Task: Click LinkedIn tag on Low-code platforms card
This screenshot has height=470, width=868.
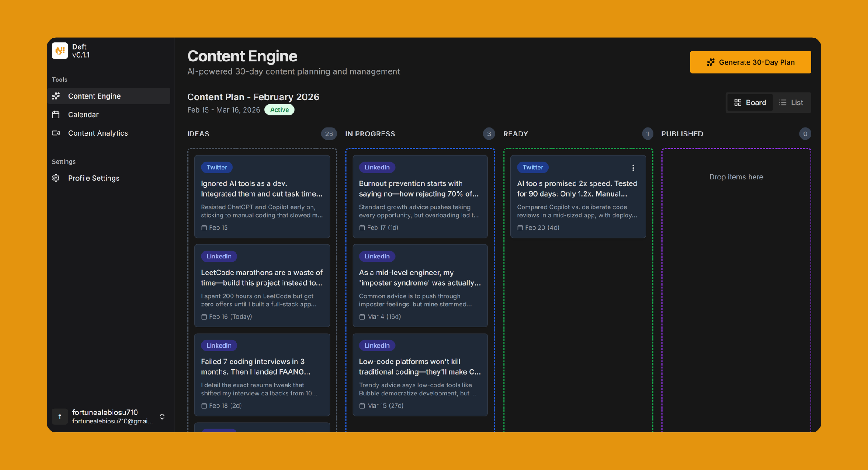Action: (377, 346)
